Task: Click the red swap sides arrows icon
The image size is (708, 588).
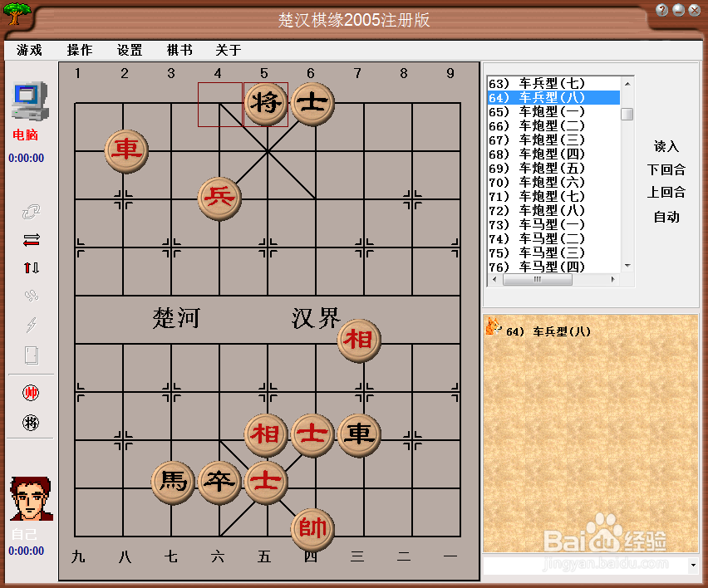Action: [x=31, y=240]
